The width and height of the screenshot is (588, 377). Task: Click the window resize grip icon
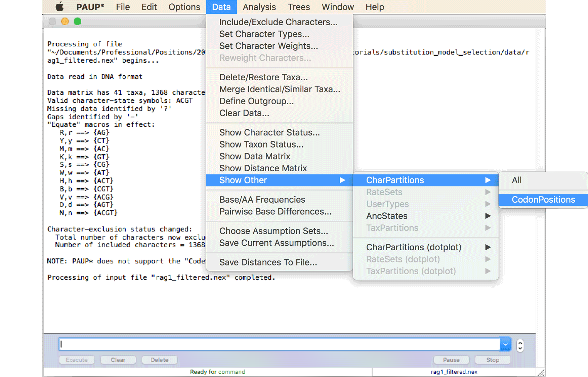click(541, 372)
